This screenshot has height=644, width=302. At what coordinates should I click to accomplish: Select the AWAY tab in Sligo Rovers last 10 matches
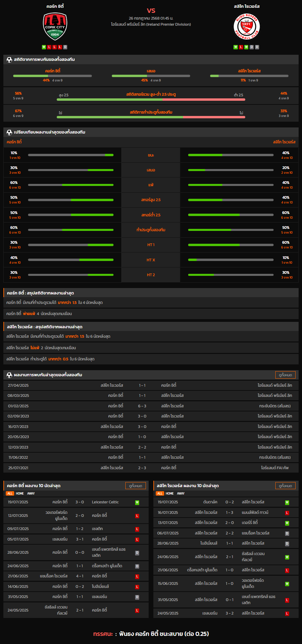[181, 494]
